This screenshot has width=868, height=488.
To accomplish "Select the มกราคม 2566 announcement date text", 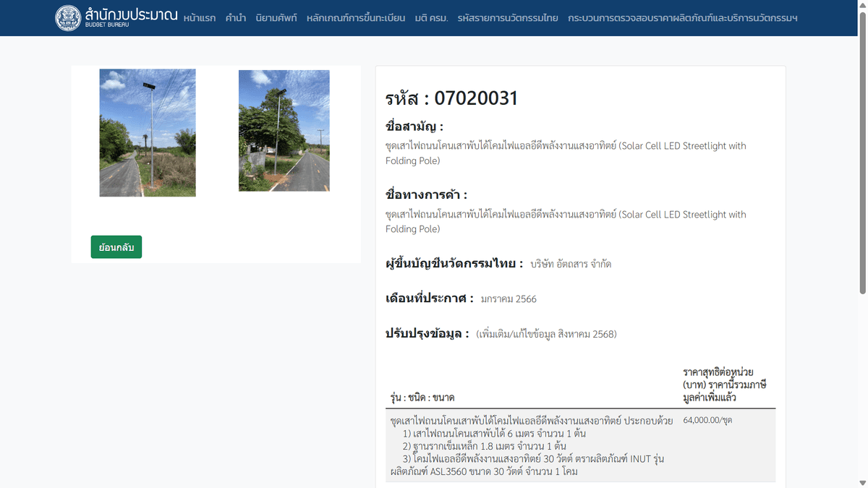I will [508, 298].
